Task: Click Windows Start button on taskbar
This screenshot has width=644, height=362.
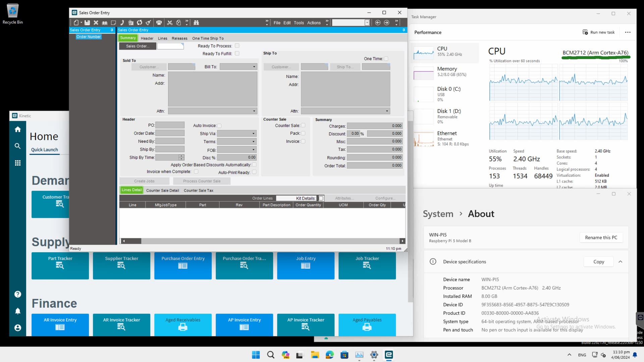Action: click(256, 355)
